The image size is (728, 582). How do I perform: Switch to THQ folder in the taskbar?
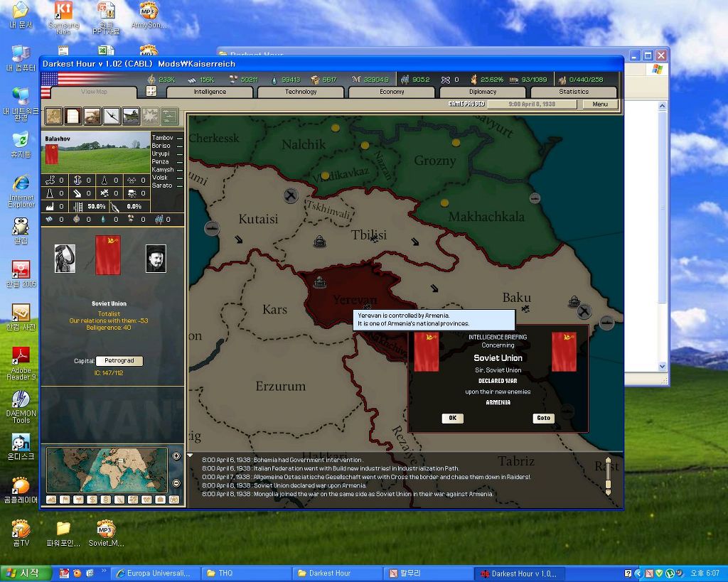point(247,573)
